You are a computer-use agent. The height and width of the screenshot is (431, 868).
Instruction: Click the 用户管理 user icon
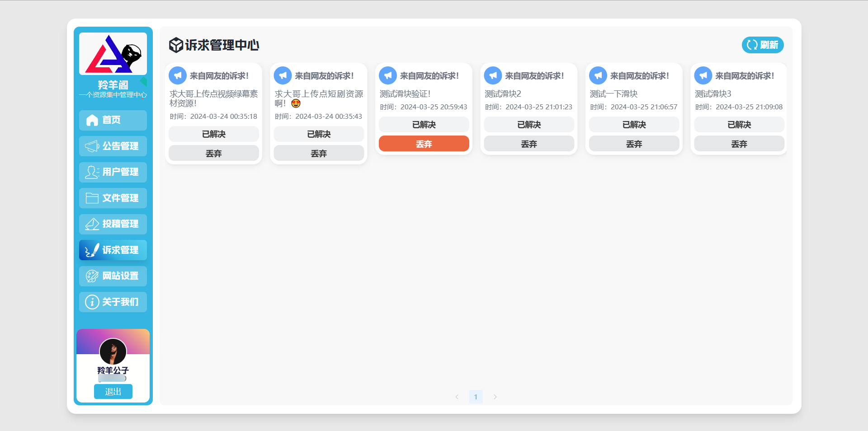(x=92, y=172)
